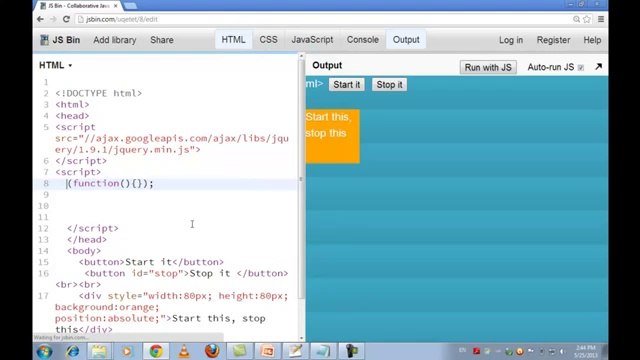This screenshot has height=360, width=640.
Task: Open VLC media player on taskbar
Action: click(x=184, y=351)
